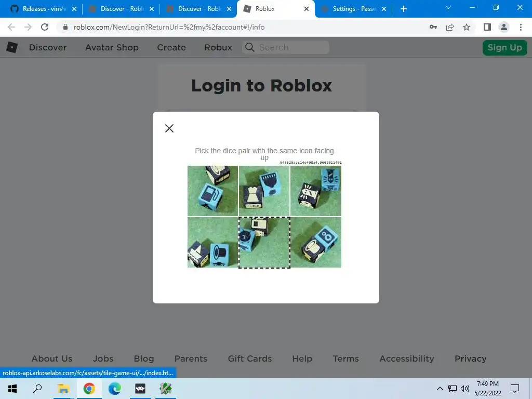Open the Accessibility footer link

(x=407, y=358)
